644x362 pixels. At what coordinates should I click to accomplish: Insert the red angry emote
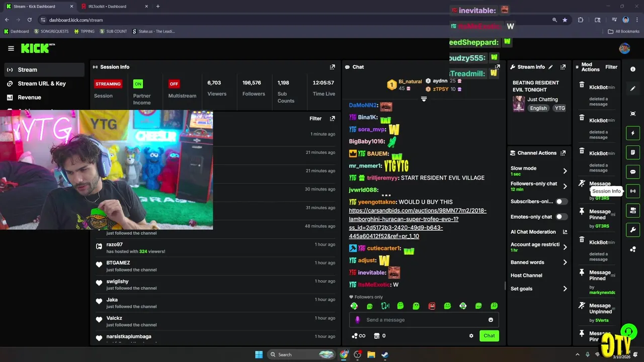[432, 306]
